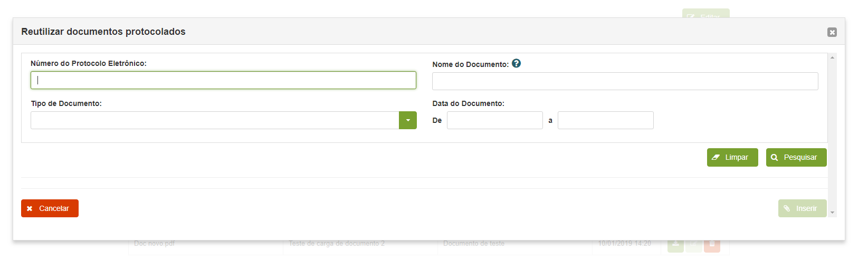Screen dimensions: 868x260
Task: Select the 'De' start date field
Action: click(x=494, y=120)
